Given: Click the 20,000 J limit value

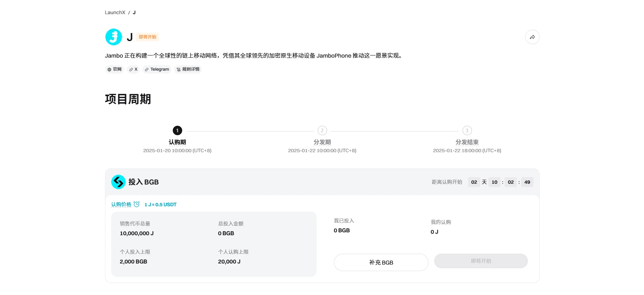Looking at the screenshot, I should pyautogui.click(x=229, y=262).
